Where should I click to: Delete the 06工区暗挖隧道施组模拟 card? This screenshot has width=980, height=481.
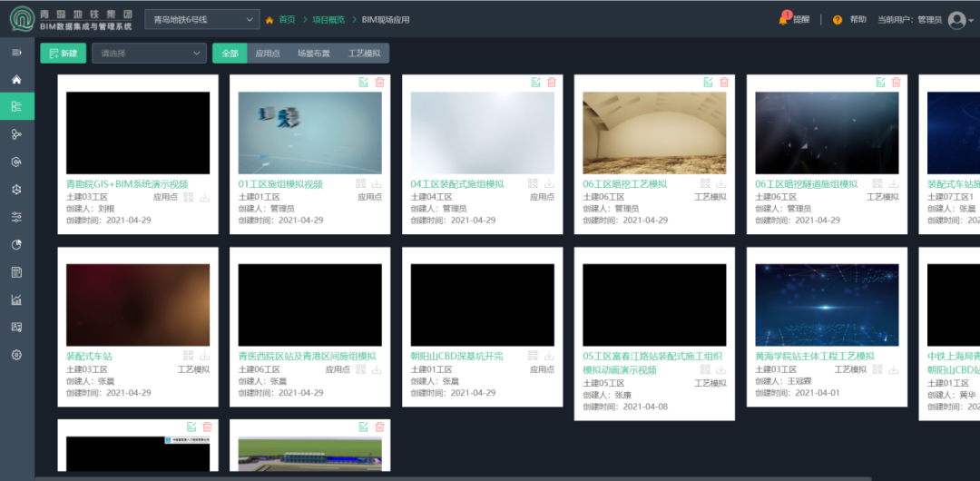pos(897,82)
